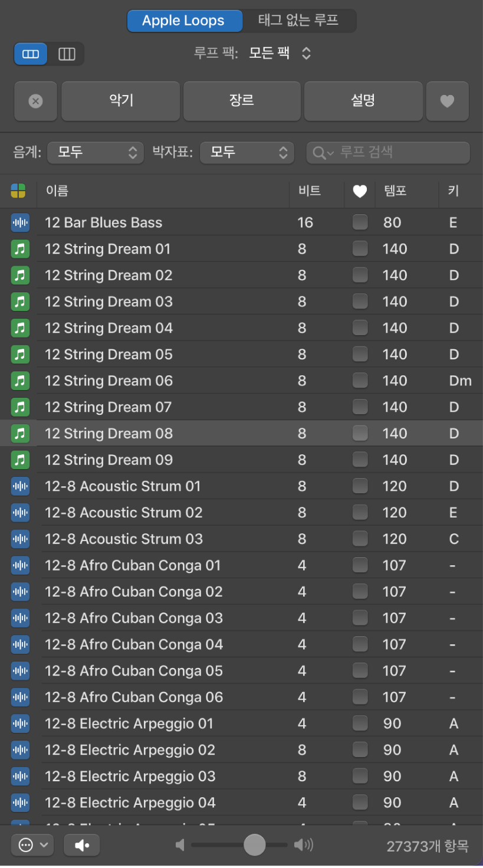Image resolution: width=483 pixels, height=868 pixels.
Task: Open the 박자표 time signature dropdown
Action: click(x=247, y=153)
